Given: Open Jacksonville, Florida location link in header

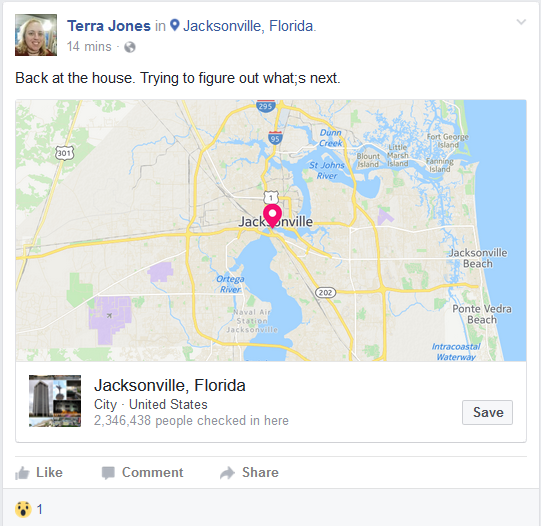Looking at the screenshot, I should point(249,26).
